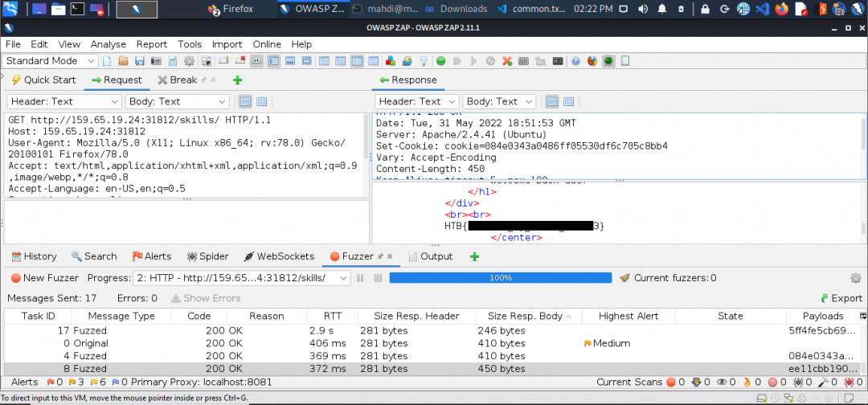Click the New Session toolbar icon
Screen dimensions: 868x405
click(107, 61)
